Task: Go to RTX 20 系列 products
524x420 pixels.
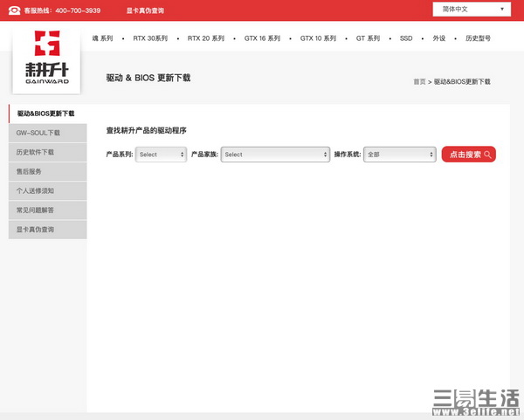Action: [x=206, y=38]
